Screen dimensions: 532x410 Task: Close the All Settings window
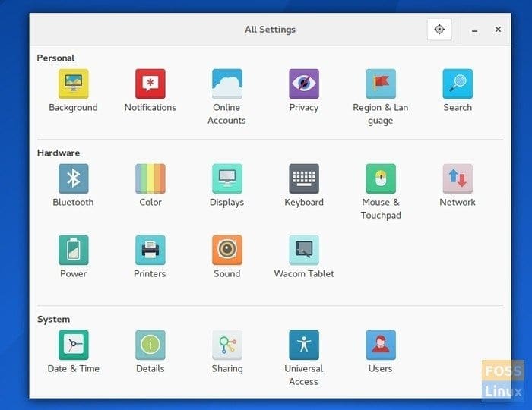tap(498, 30)
